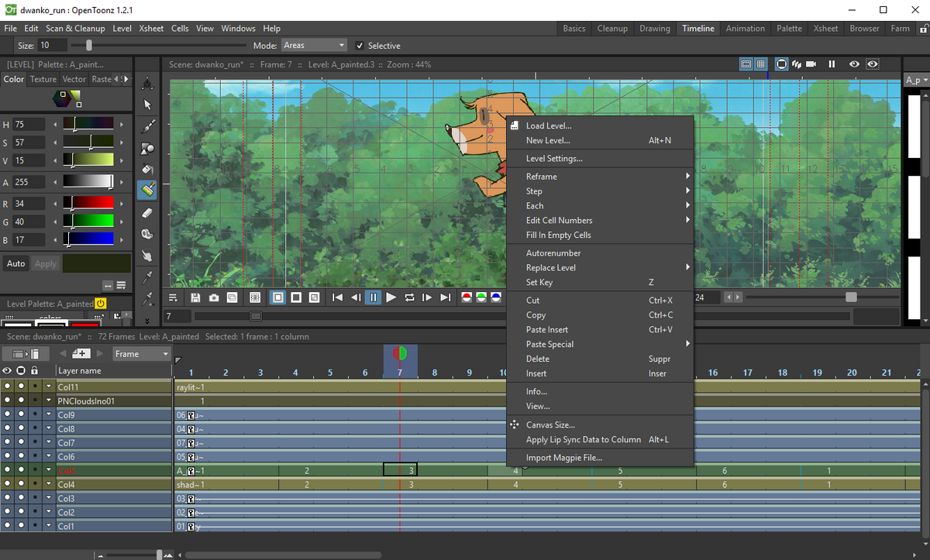The image size is (930, 560).
Task: Expand the Col1 layer options arrow
Action: coord(49,527)
